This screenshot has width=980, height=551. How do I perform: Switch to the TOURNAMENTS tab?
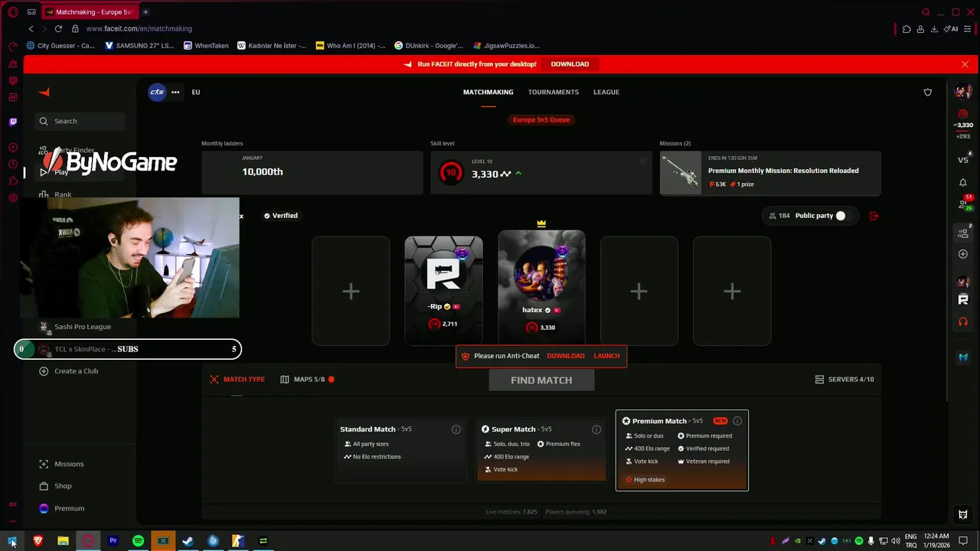[553, 92]
